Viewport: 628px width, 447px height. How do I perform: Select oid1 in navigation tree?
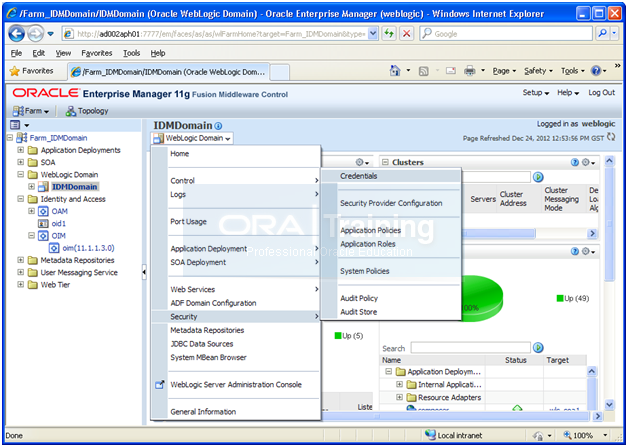58,224
